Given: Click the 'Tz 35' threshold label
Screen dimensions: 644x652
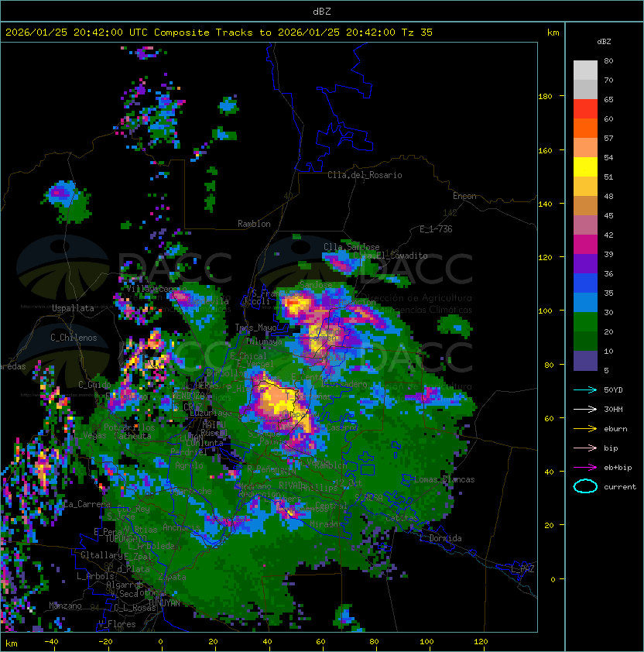Looking at the screenshot, I should point(417,33).
